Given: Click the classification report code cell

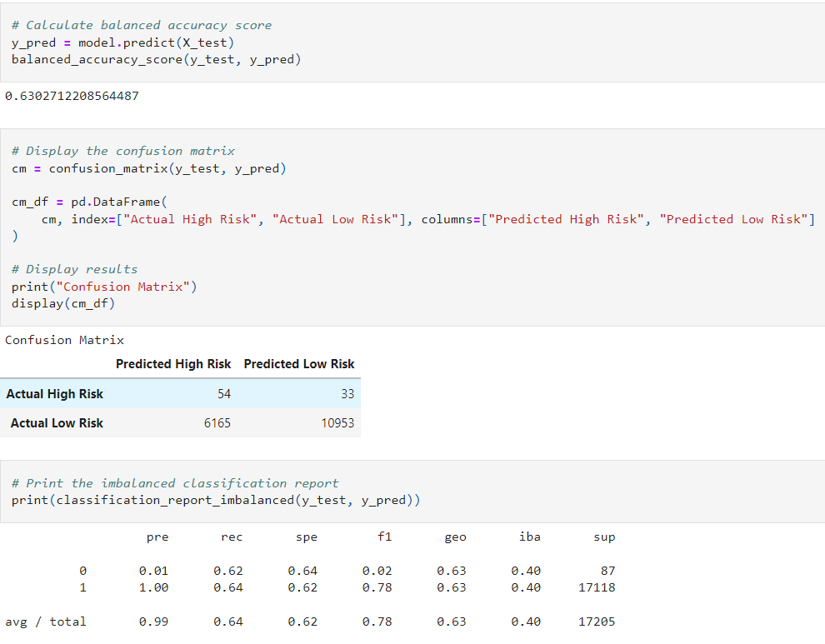Looking at the screenshot, I should click(x=412, y=492).
